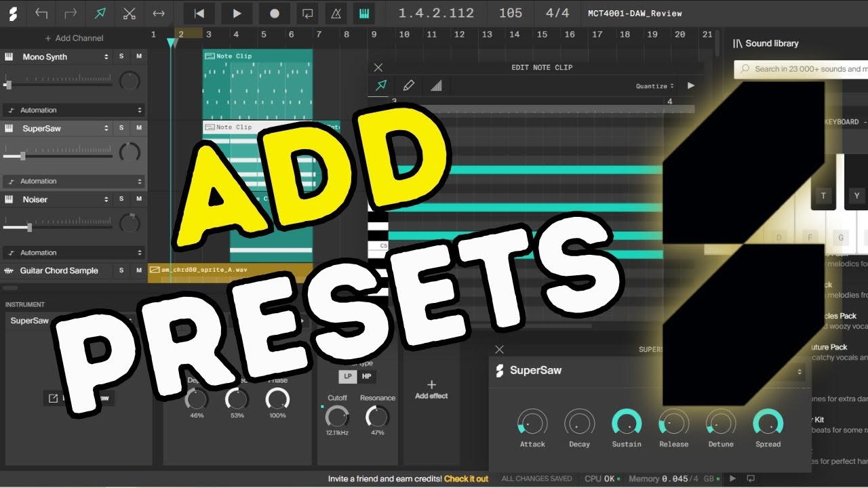This screenshot has height=488, width=868.
Task: Solo the Guitar Chord Sample channel
Action: tap(121, 270)
